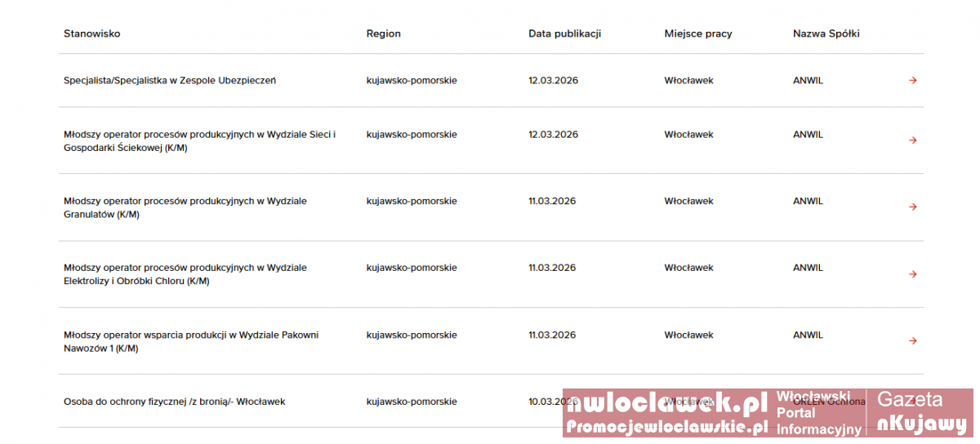Click the nwloclawek.pl watermark logo
Screen dimensions: 980x444
[667, 404]
